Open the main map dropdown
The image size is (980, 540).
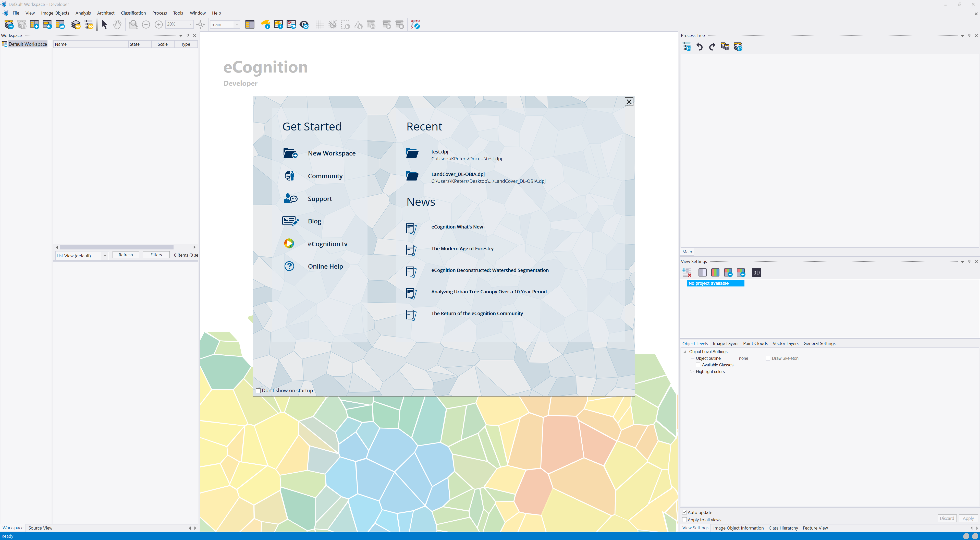[237, 24]
